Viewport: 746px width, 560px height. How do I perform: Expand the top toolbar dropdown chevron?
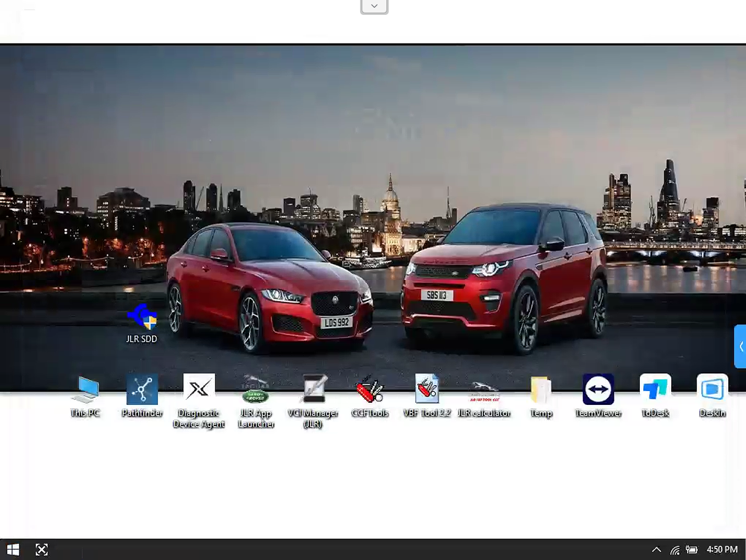coord(374,7)
